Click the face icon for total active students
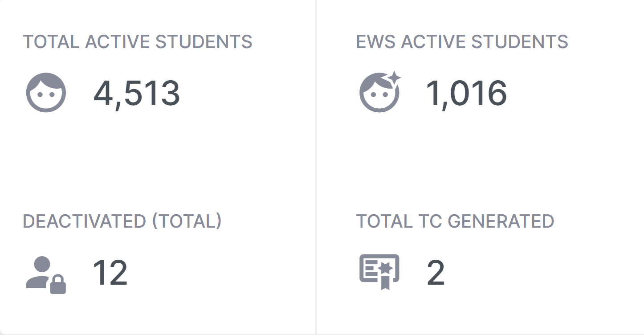 [46, 93]
